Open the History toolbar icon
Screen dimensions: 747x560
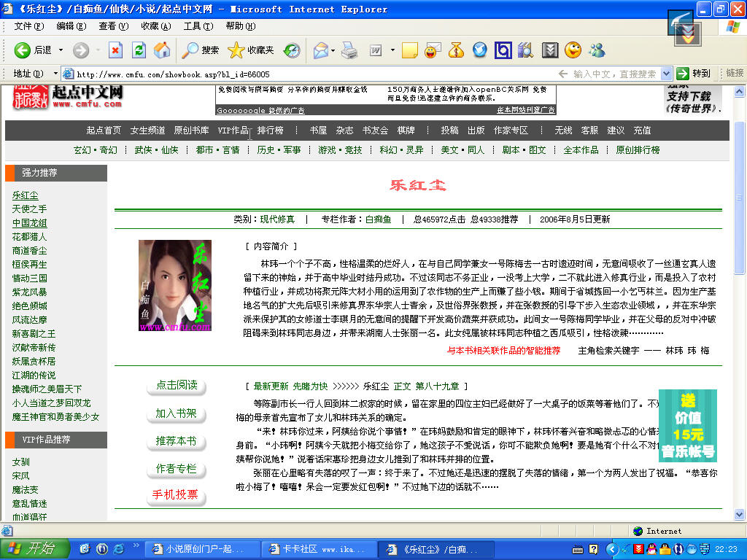pyautogui.click(x=292, y=50)
